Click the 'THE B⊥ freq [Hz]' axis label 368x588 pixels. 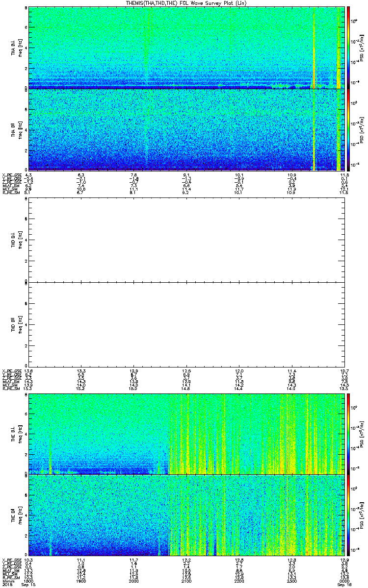pyautogui.click(x=17, y=434)
